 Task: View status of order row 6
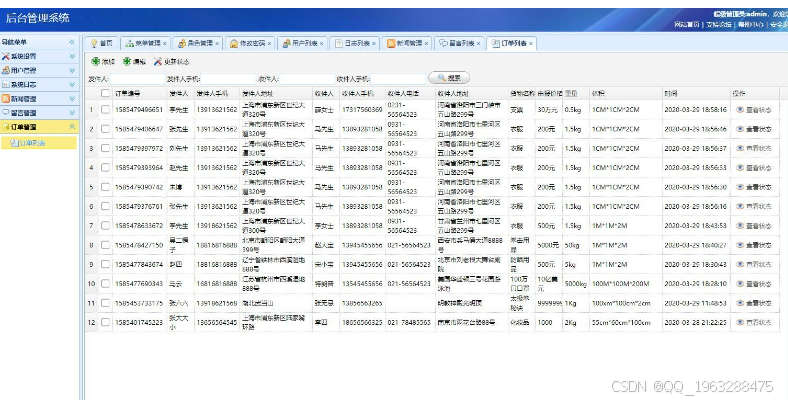click(x=753, y=207)
